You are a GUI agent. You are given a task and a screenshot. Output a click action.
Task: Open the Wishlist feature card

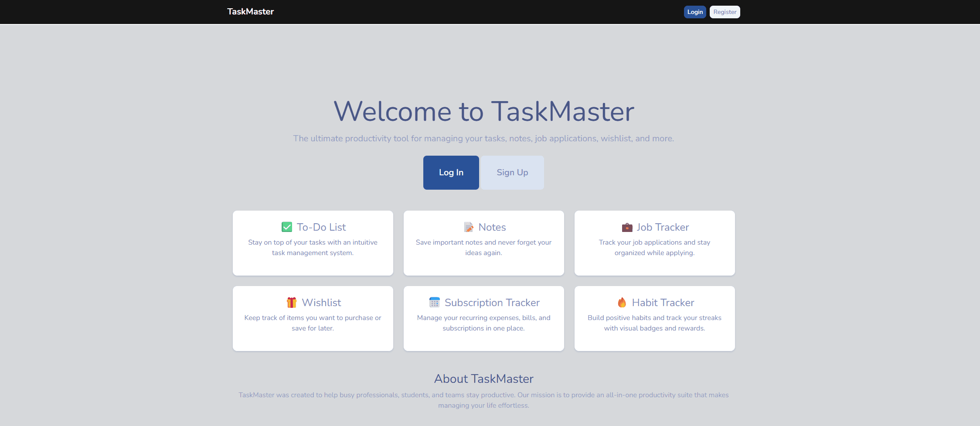[x=313, y=318]
